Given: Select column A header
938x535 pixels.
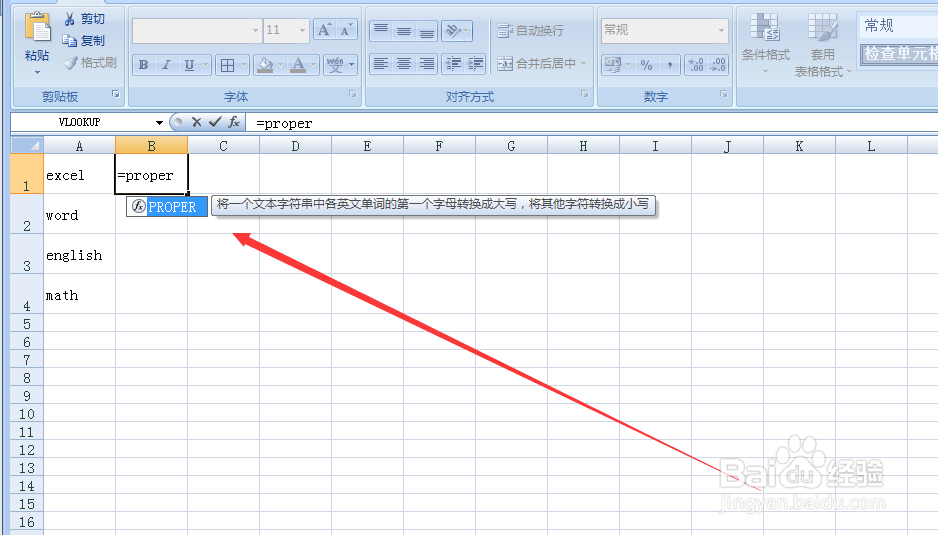Looking at the screenshot, I should click(79, 146).
